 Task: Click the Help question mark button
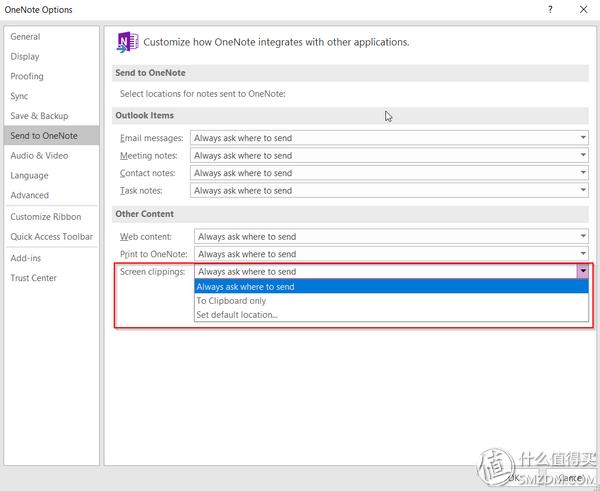pos(550,10)
